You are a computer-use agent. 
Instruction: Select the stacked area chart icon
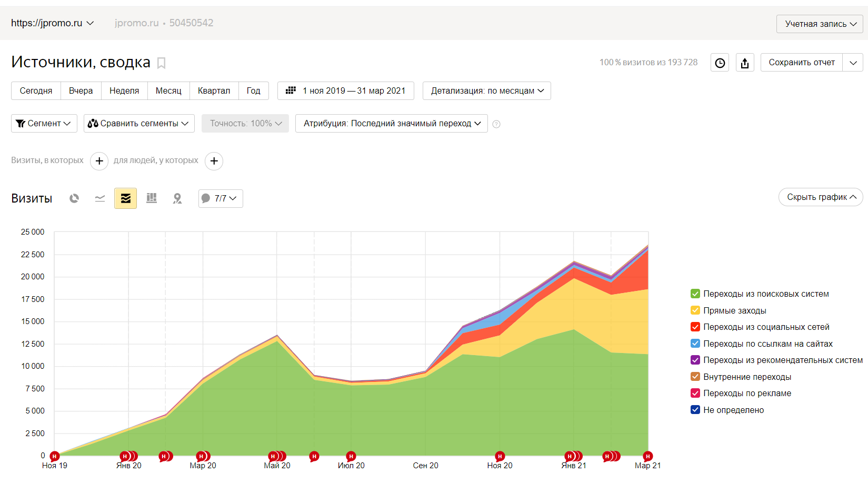point(125,198)
